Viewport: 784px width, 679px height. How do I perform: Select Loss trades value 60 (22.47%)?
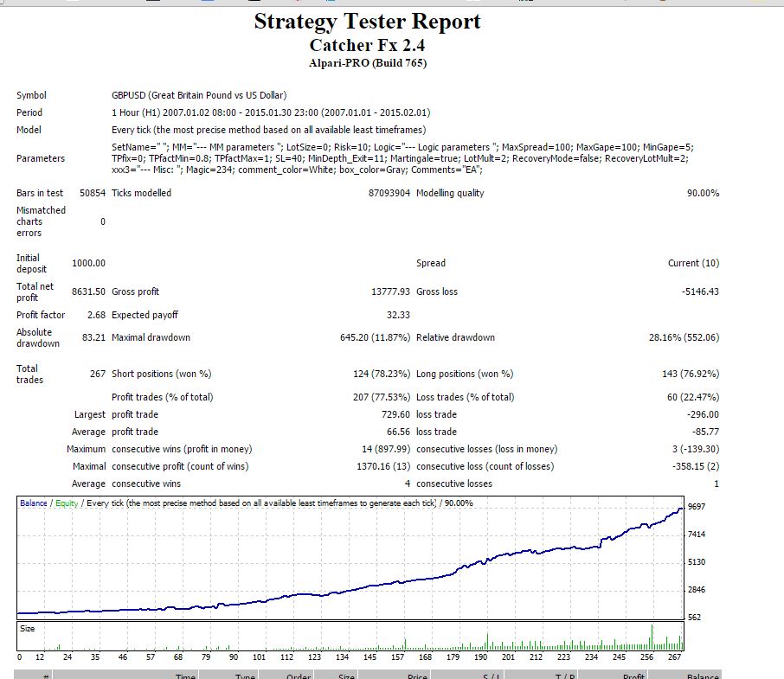click(x=693, y=397)
